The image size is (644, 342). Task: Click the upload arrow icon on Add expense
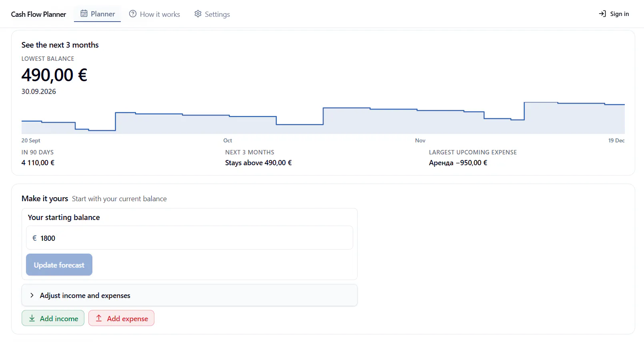[99, 318]
